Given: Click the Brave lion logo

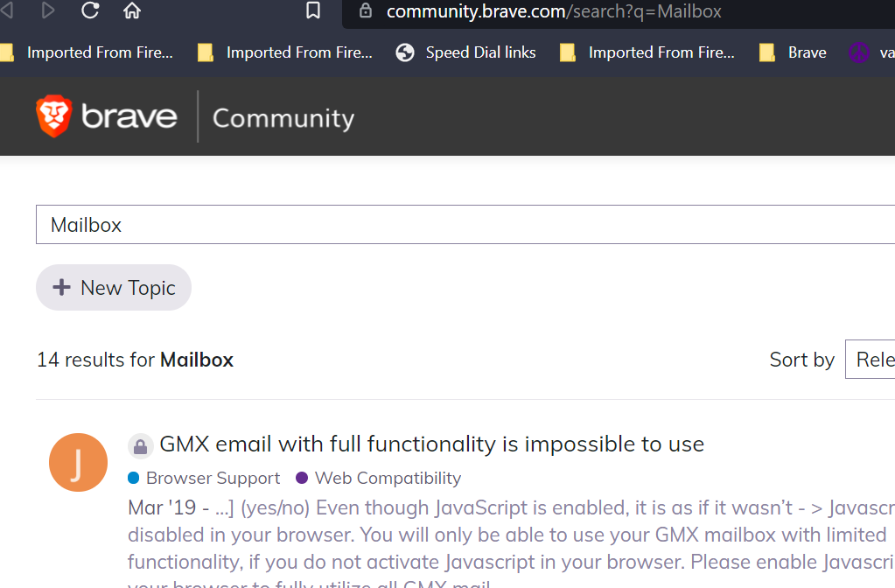Looking at the screenshot, I should (53, 116).
